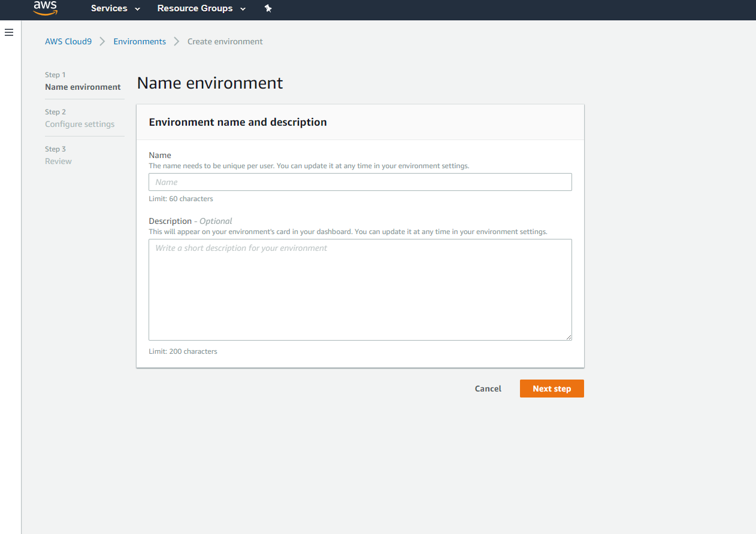Image resolution: width=756 pixels, height=534 pixels.
Task: Click the large Name environment page title
Action: pos(210,83)
